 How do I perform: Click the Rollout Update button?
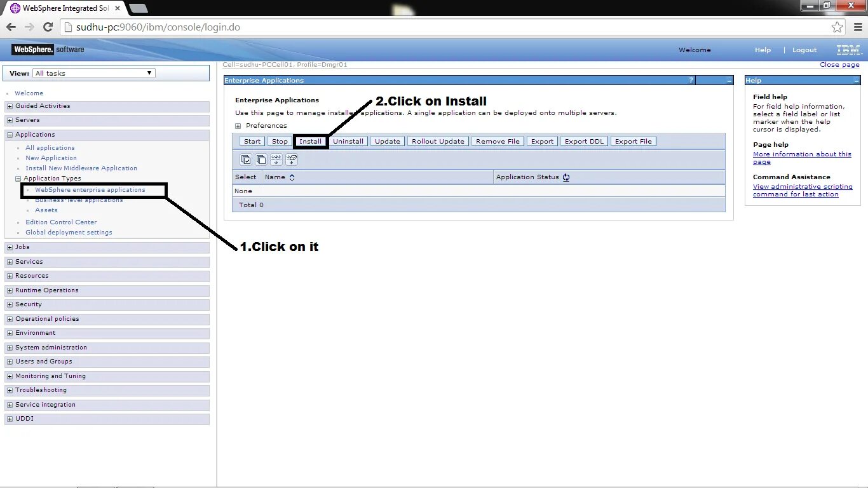(438, 142)
